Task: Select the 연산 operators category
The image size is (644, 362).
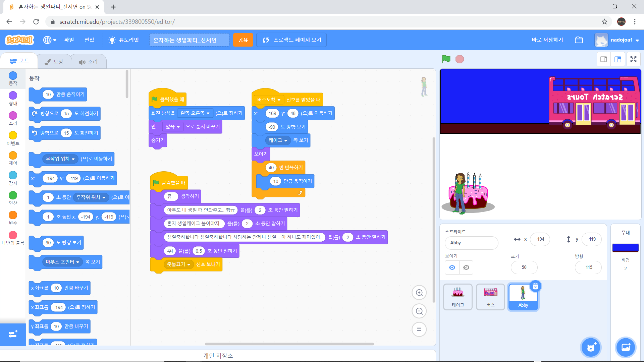Action: pyautogui.click(x=13, y=198)
